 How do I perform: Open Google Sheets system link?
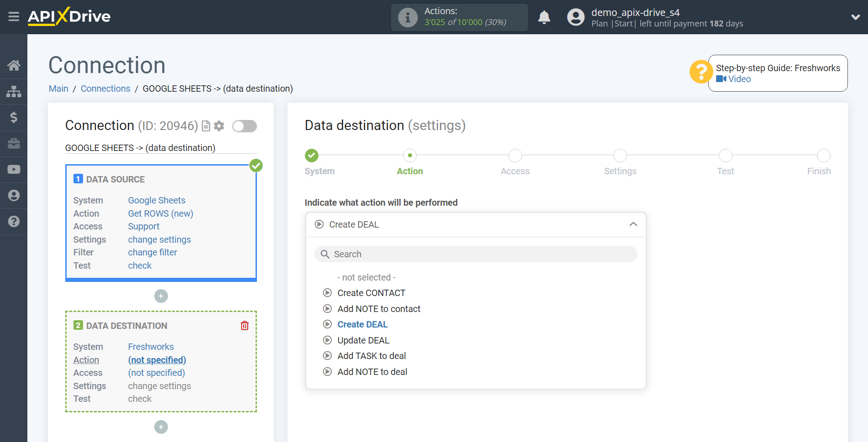click(x=157, y=200)
